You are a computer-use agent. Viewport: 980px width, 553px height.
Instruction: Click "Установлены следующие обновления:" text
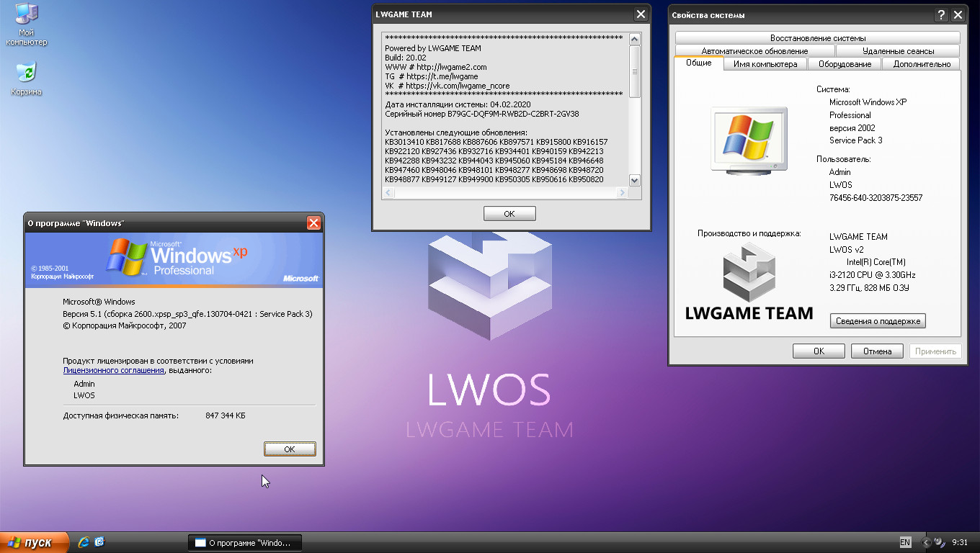tap(456, 132)
